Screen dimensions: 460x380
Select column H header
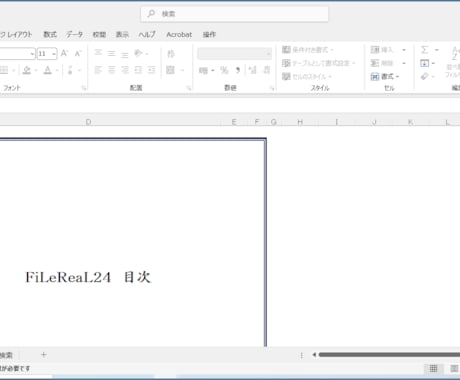click(x=300, y=122)
